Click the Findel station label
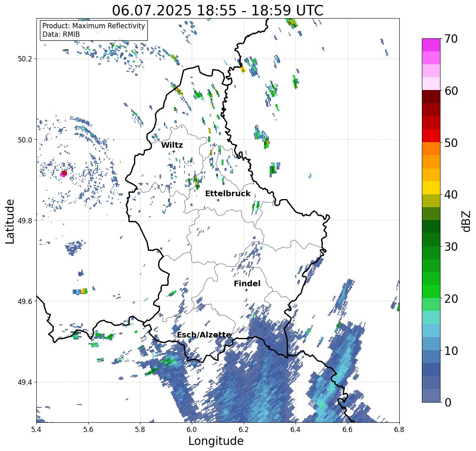 pyautogui.click(x=247, y=283)
